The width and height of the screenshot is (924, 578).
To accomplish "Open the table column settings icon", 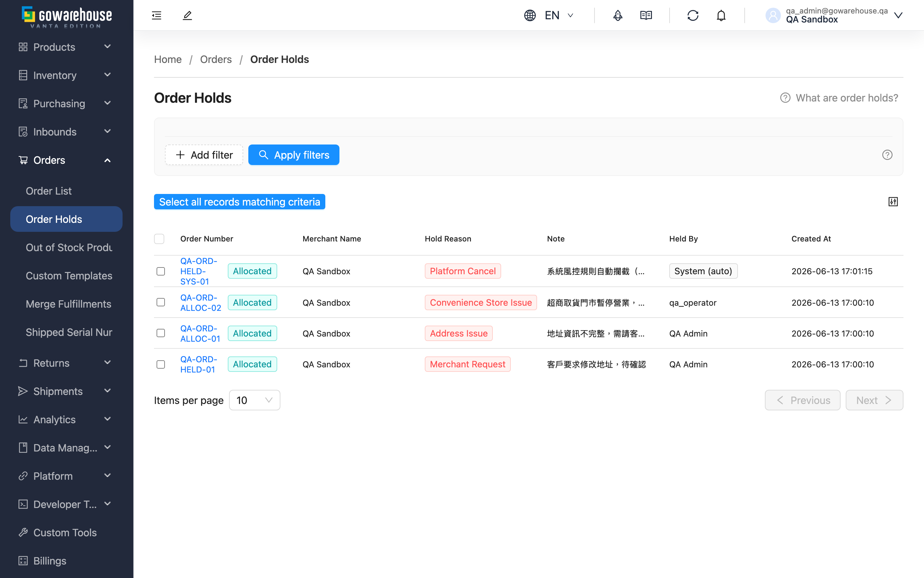I will (893, 202).
